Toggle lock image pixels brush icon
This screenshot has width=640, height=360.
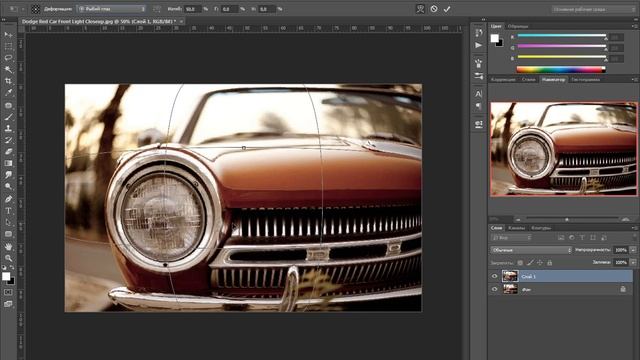pyautogui.click(x=530, y=263)
